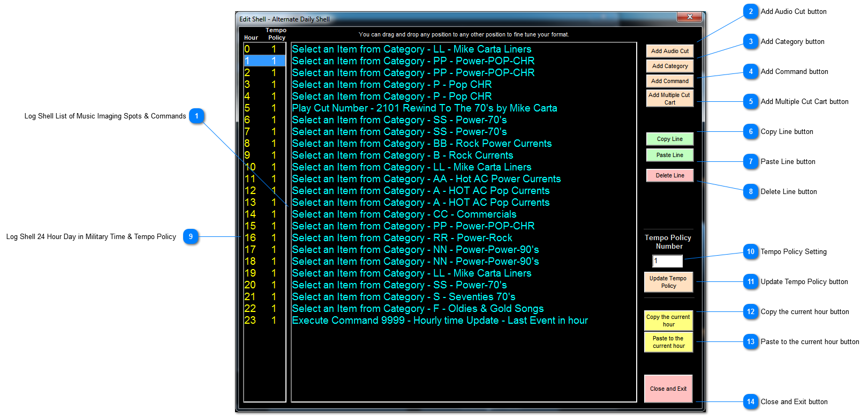Select hour 12 in the hour list

[x=265, y=191]
